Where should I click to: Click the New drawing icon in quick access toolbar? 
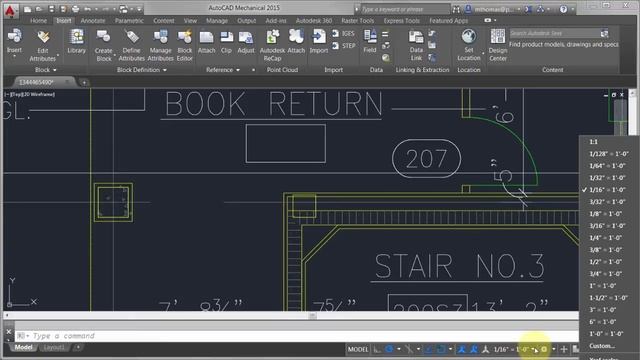click(x=27, y=9)
